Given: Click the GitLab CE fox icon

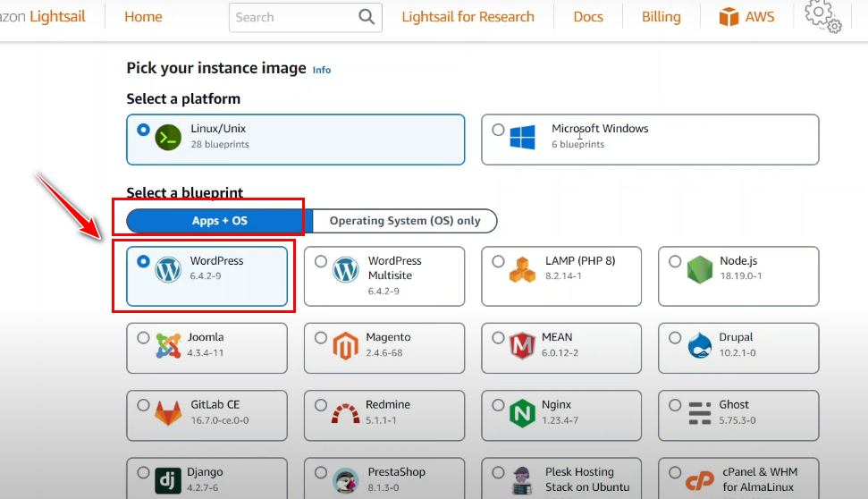Looking at the screenshot, I should pyautogui.click(x=168, y=413).
